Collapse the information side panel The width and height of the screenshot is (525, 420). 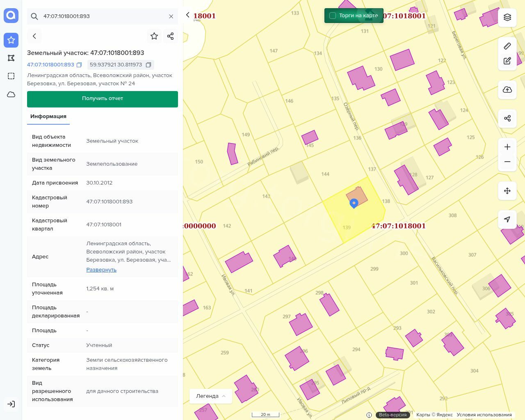[188, 15]
